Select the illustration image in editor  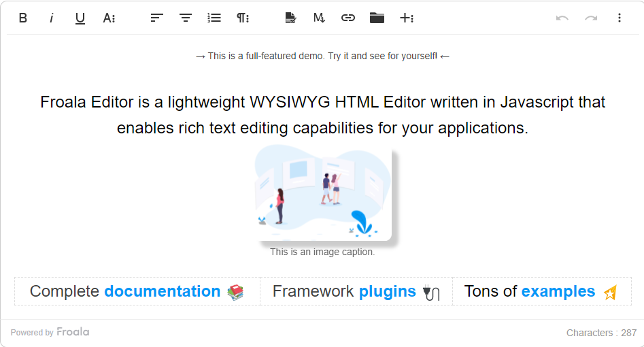coord(323,193)
